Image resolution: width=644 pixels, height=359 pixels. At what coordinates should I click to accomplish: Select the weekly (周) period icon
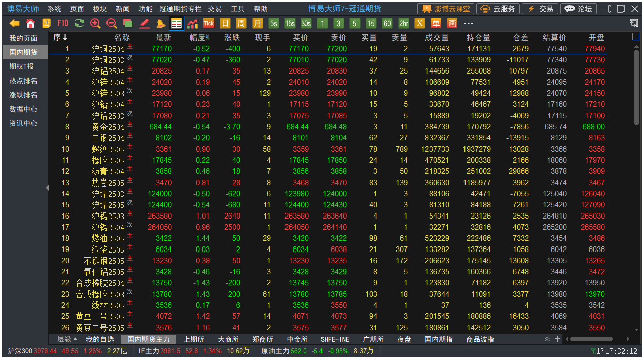(x=241, y=23)
